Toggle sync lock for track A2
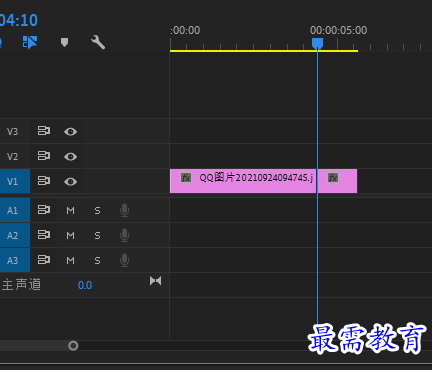This screenshot has width=432, height=370. (x=44, y=235)
